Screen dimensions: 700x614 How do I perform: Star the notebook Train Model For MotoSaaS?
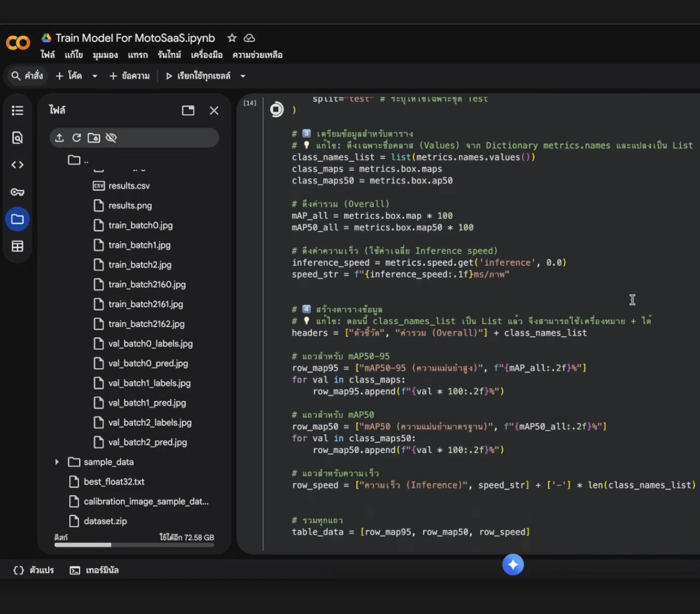tap(232, 38)
